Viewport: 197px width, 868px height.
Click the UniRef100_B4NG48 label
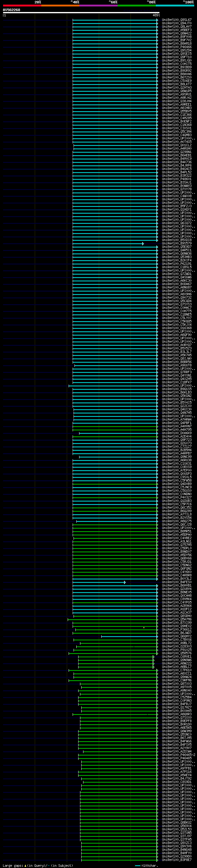[177, 850]
